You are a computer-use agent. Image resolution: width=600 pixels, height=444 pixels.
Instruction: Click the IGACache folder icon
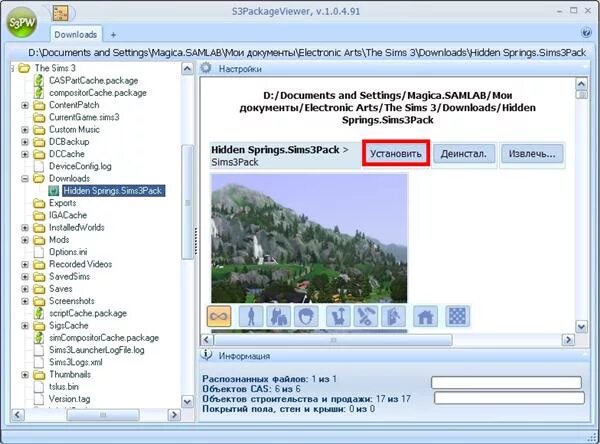[39, 215]
